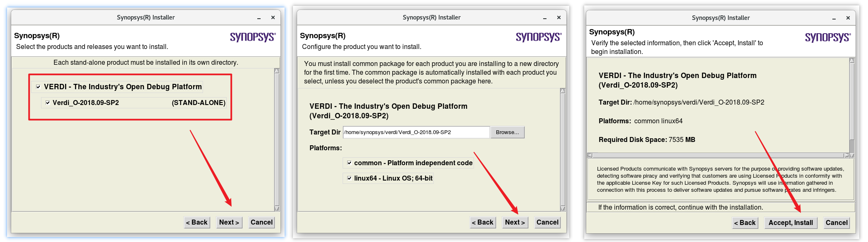This screenshot has height=242, width=868.
Task: Minimize the verify information installer window
Action: pos(834,18)
